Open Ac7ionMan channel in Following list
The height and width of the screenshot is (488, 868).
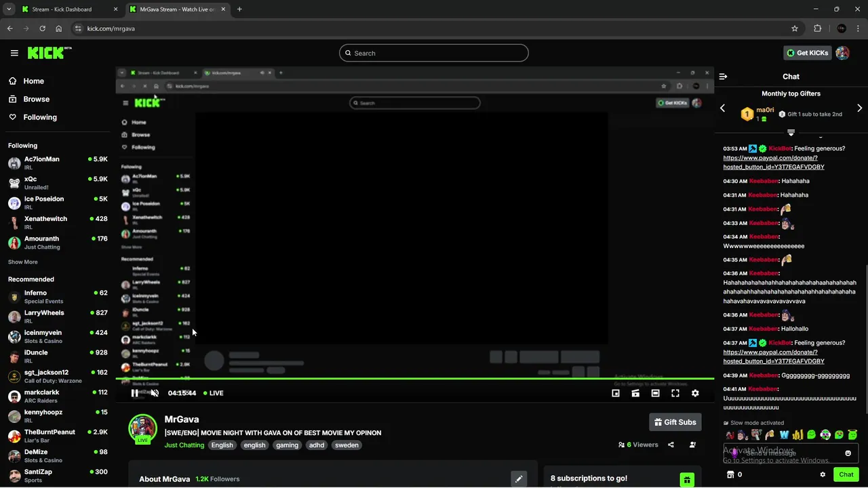coord(58,163)
